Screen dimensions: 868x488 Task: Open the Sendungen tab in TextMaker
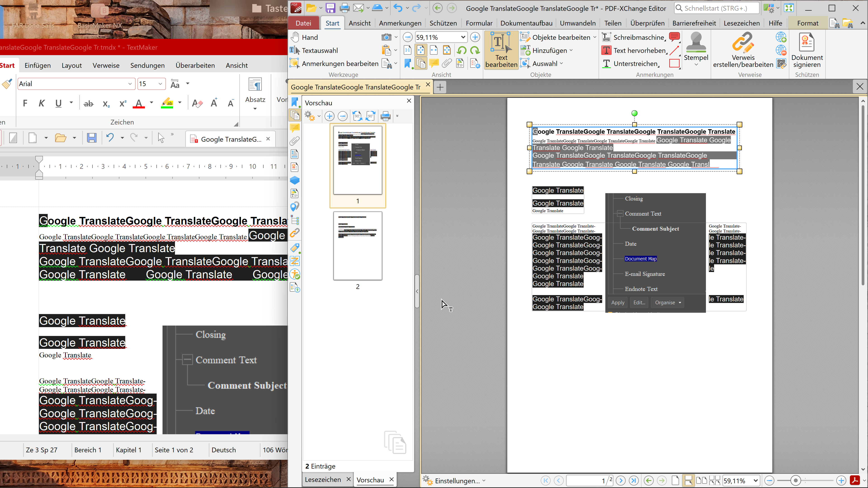(x=147, y=65)
